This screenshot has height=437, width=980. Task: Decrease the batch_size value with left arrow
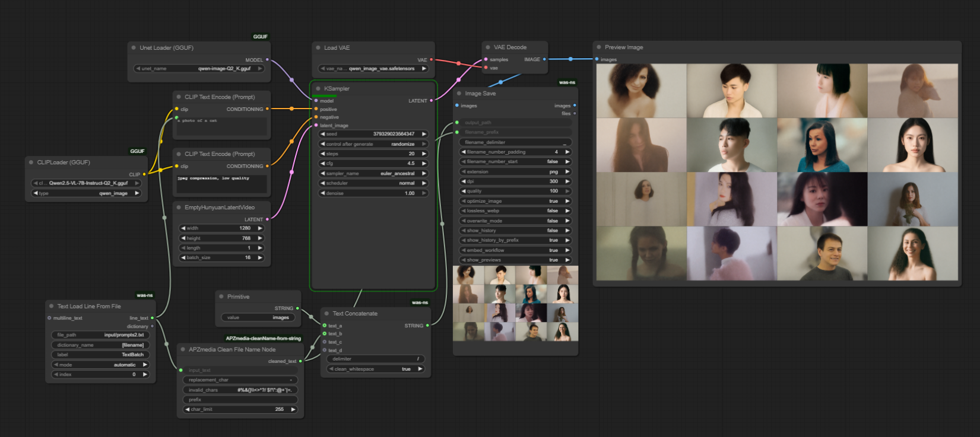coord(183,258)
